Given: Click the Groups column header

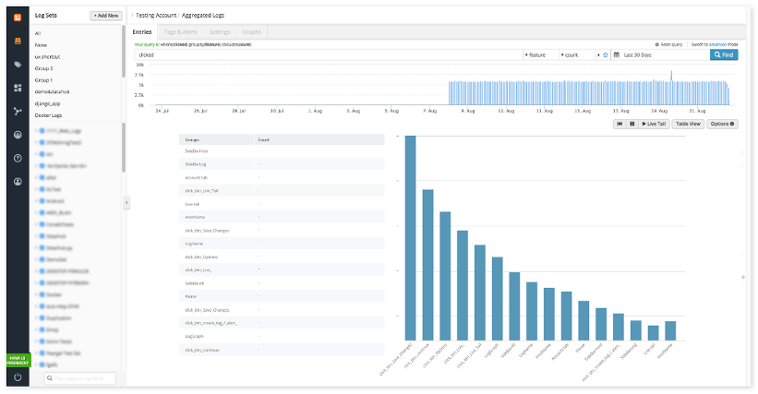Looking at the screenshot, I should coord(217,140).
